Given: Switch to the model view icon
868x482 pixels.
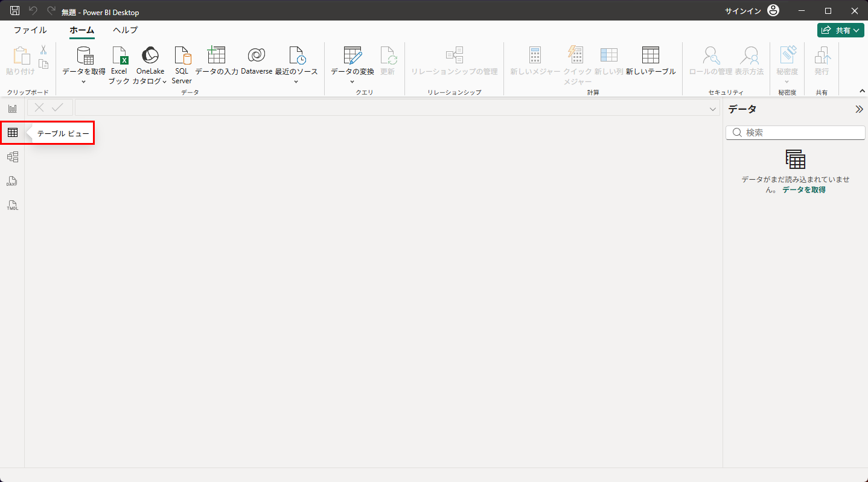Looking at the screenshot, I should (x=13, y=157).
